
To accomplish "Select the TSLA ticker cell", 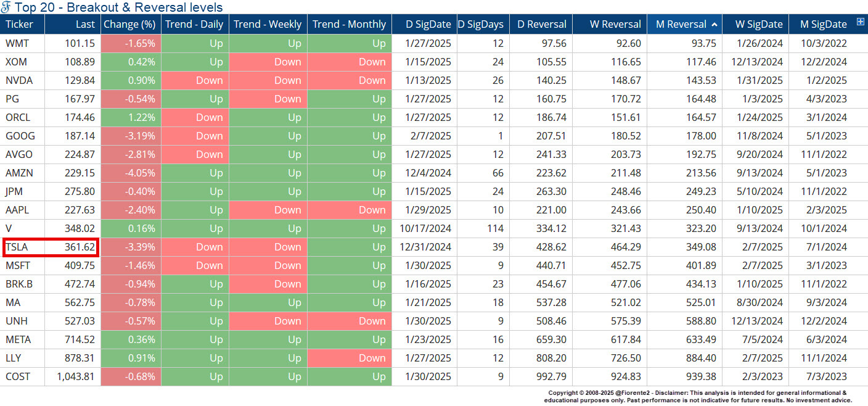I will coord(22,247).
